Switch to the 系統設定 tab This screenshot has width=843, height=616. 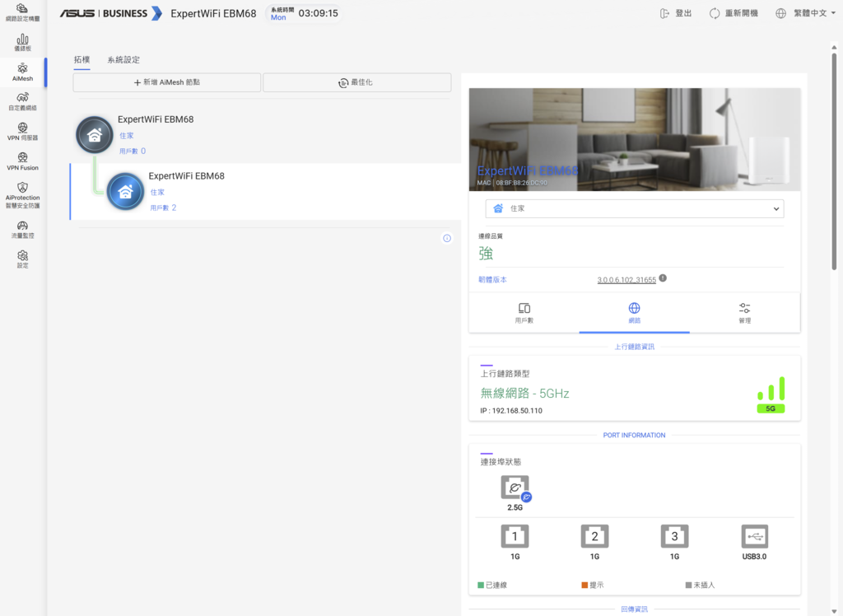(123, 60)
